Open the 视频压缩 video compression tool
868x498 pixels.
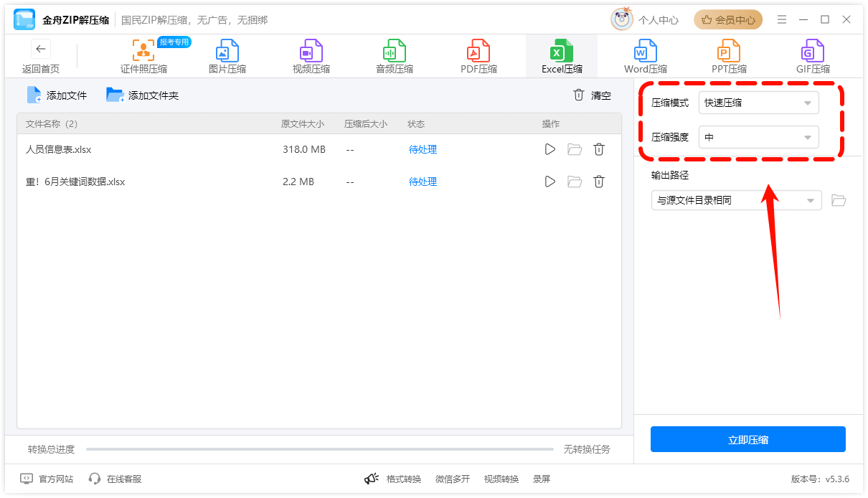pyautogui.click(x=311, y=57)
